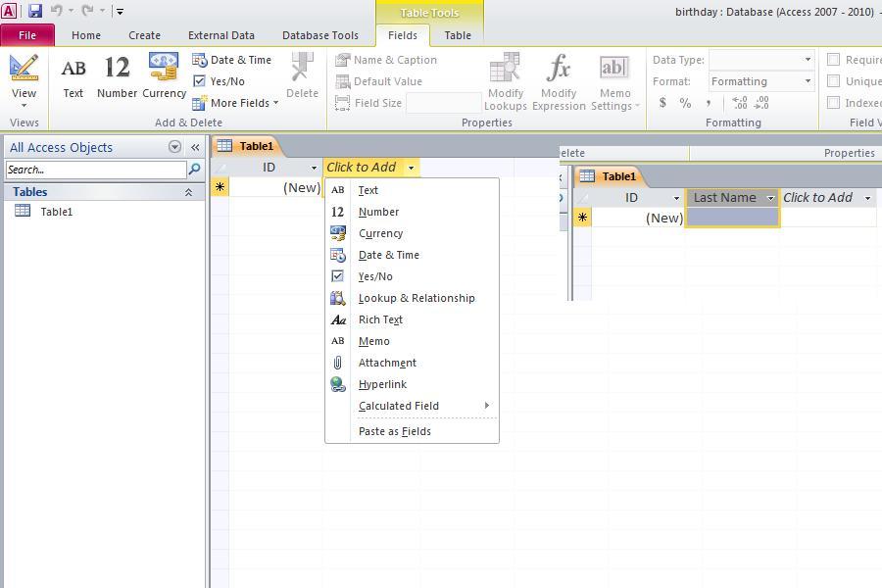This screenshot has width=882, height=588.
Task: Select Paste as Fields
Action: (412, 431)
